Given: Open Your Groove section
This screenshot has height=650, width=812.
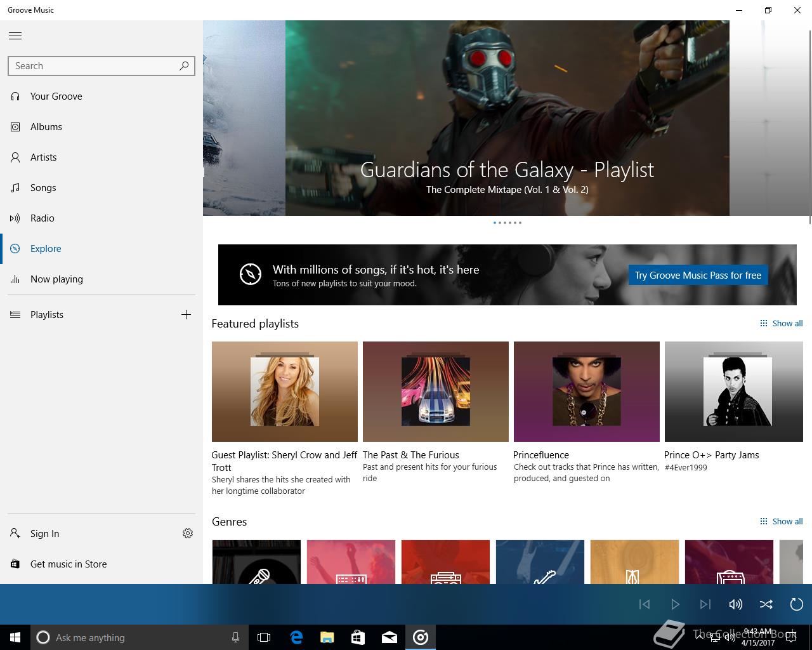Looking at the screenshot, I should click(x=101, y=96).
